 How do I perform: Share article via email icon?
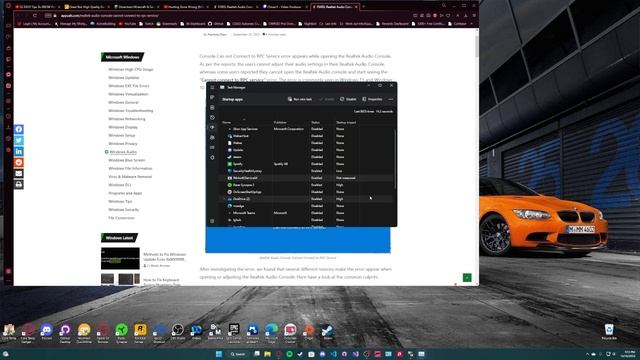click(x=19, y=173)
